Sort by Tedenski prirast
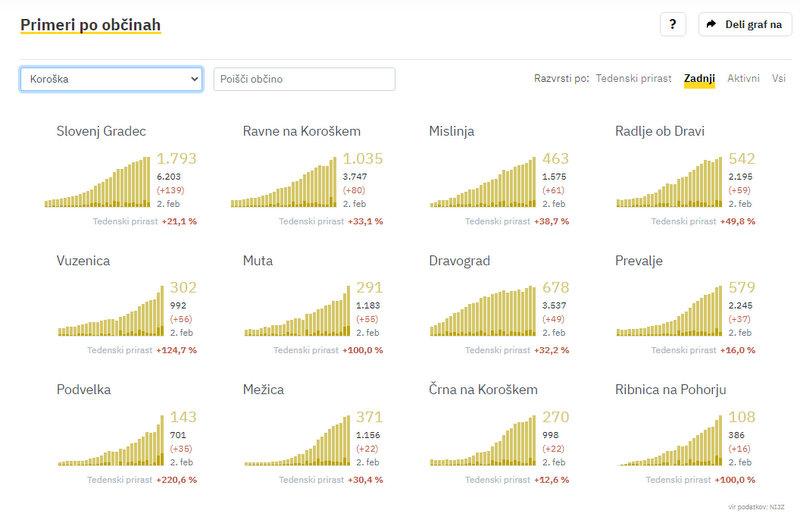 tap(634, 78)
